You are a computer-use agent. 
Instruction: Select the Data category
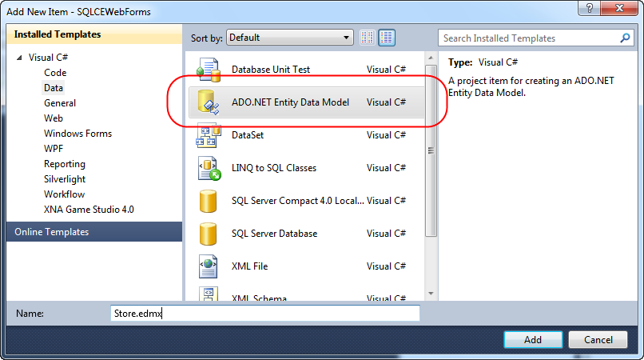[54, 88]
